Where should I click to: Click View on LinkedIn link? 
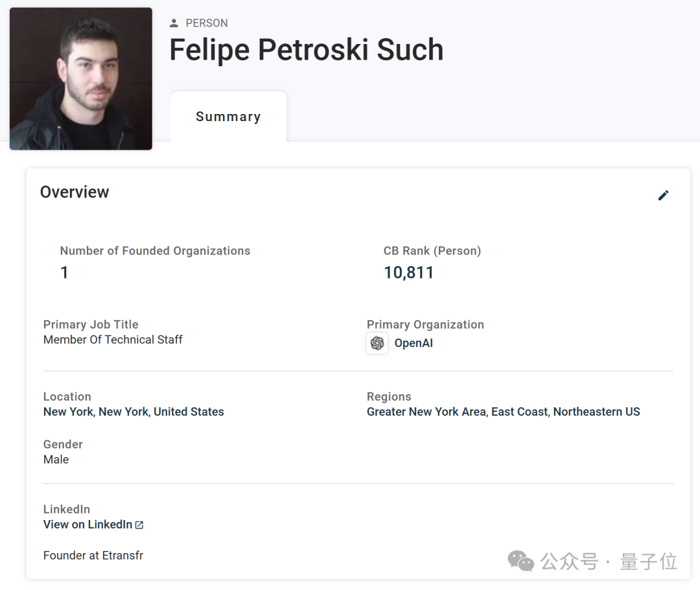click(x=87, y=525)
